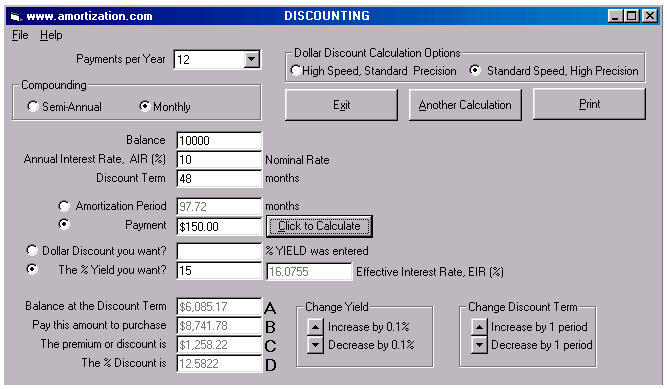667x389 pixels.
Task: Open the Help menu
Action: coord(51,35)
